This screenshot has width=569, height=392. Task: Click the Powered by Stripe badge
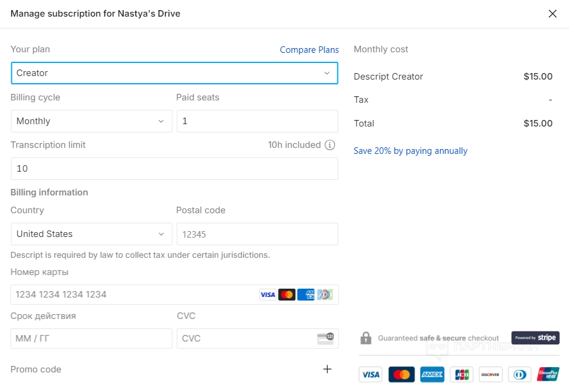535,338
